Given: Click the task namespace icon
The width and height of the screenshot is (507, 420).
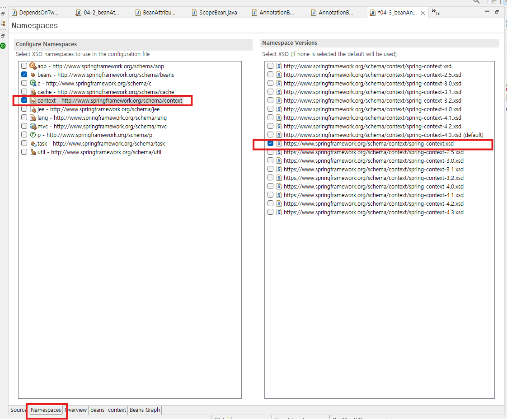Looking at the screenshot, I should coord(33,143).
